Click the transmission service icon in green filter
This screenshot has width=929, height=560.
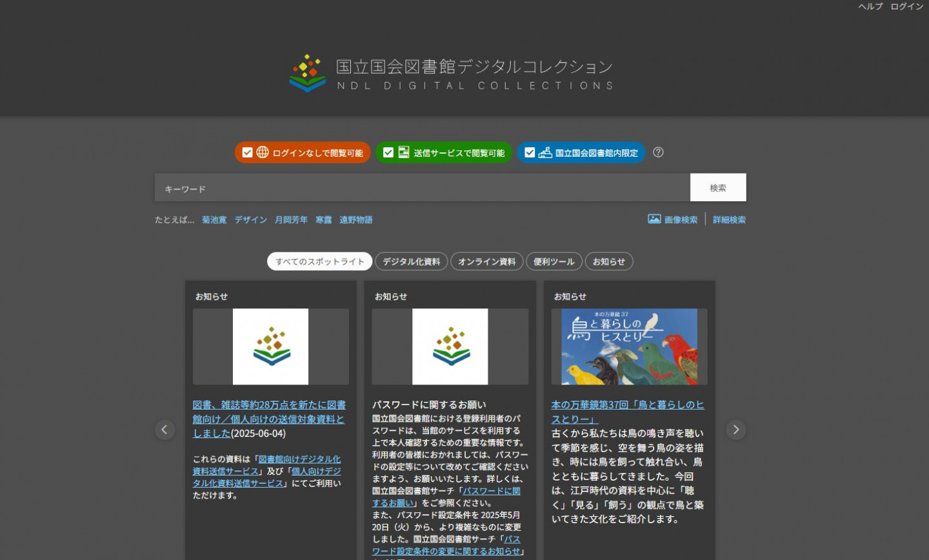[404, 152]
